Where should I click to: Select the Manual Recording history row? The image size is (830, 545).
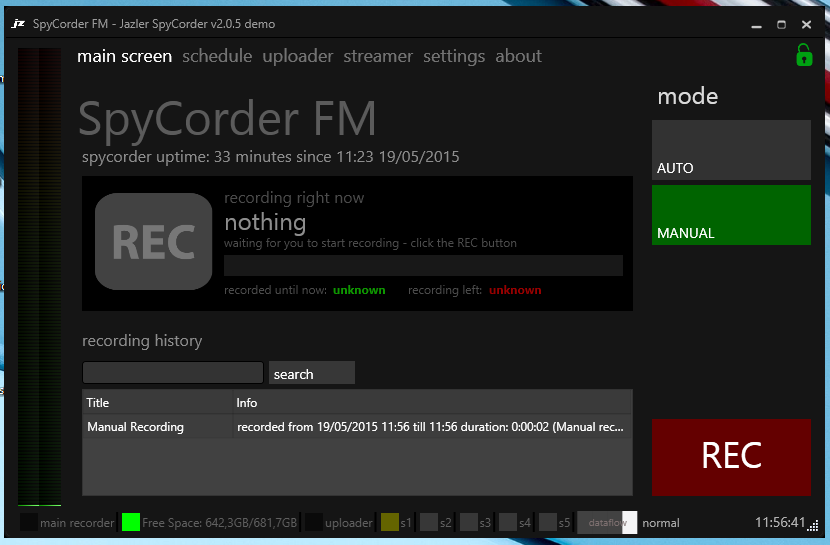(x=357, y=426)
